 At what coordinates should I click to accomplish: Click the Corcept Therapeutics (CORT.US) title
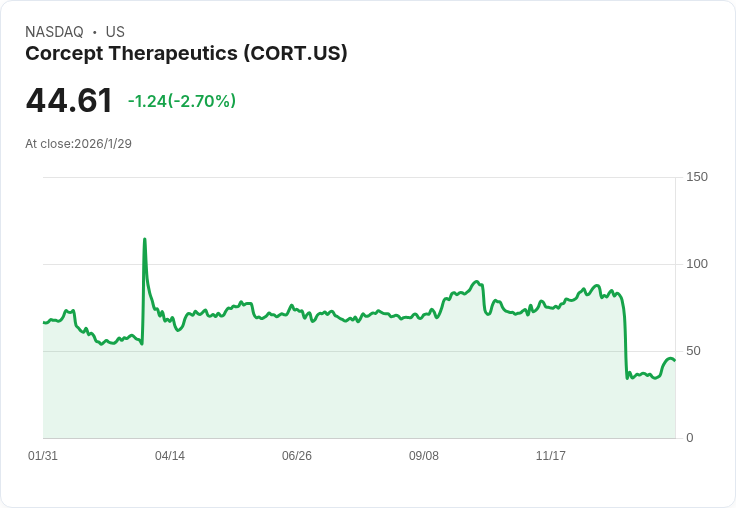point(186,54)
